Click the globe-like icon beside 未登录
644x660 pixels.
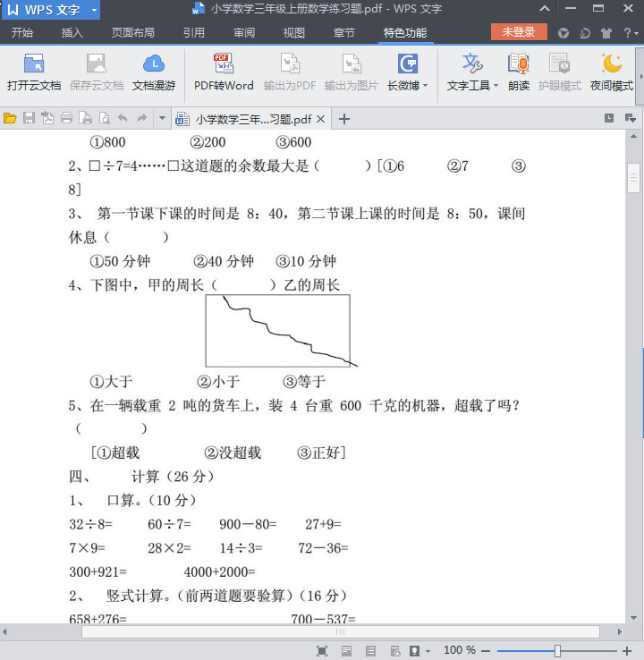(x=563, y=33)
